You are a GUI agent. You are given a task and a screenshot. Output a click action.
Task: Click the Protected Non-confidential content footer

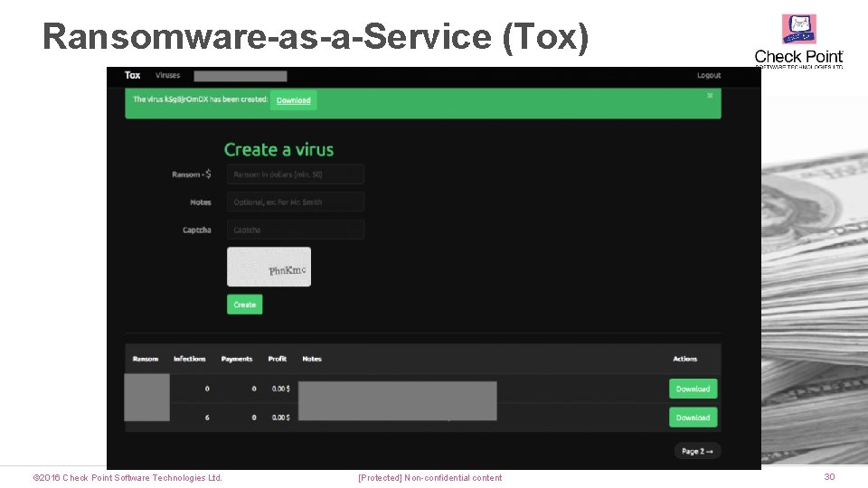point(430,477)
